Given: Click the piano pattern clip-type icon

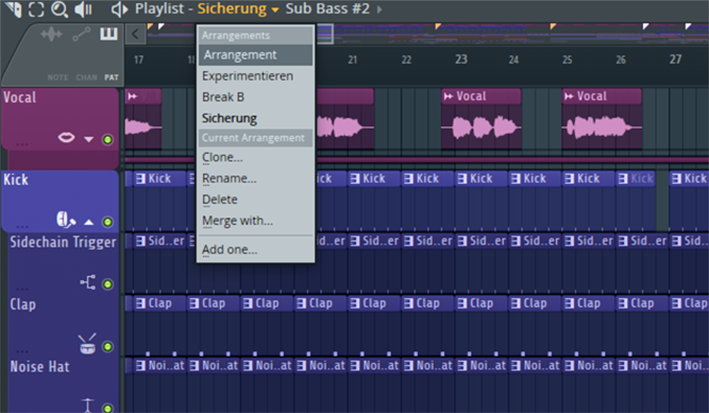Looking at the screenshot, I should [x=108, y=35].
